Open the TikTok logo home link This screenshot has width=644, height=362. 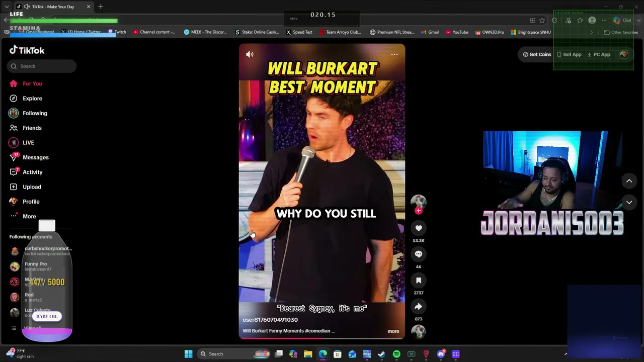tap(27, 50)
